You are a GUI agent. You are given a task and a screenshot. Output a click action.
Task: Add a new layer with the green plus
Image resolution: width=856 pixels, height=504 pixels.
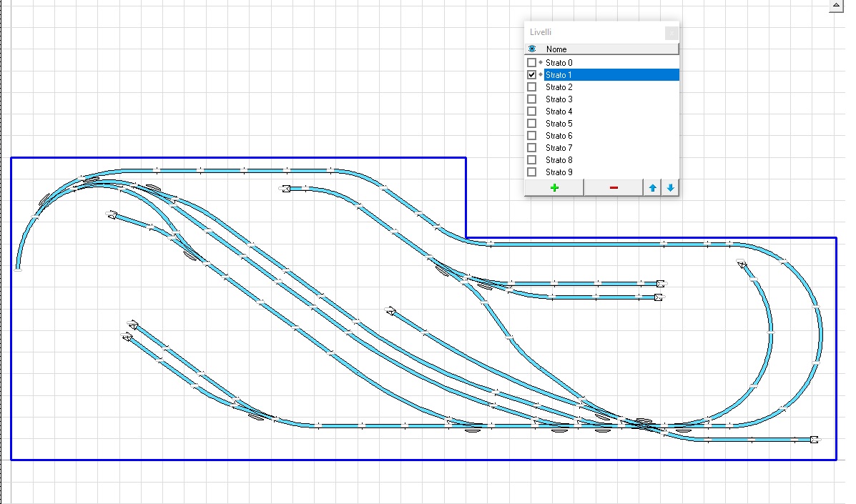(554, 187)
